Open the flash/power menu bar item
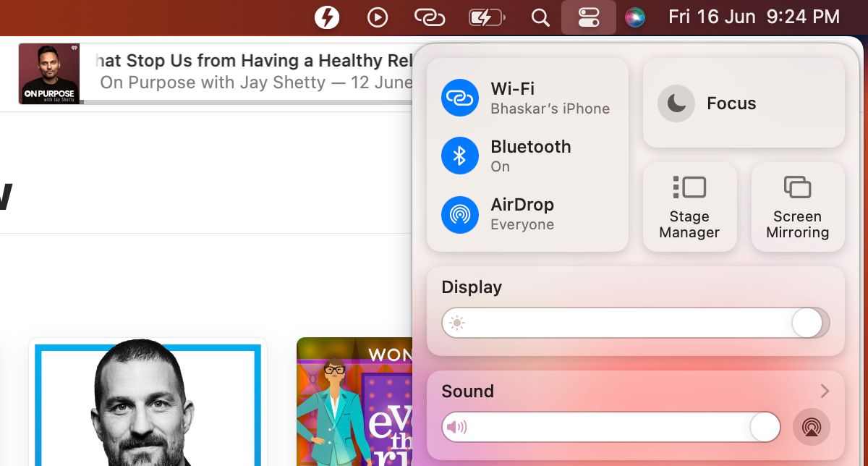Image resolution: width=868 pixels, height=466 pixels. pos(327,16)
